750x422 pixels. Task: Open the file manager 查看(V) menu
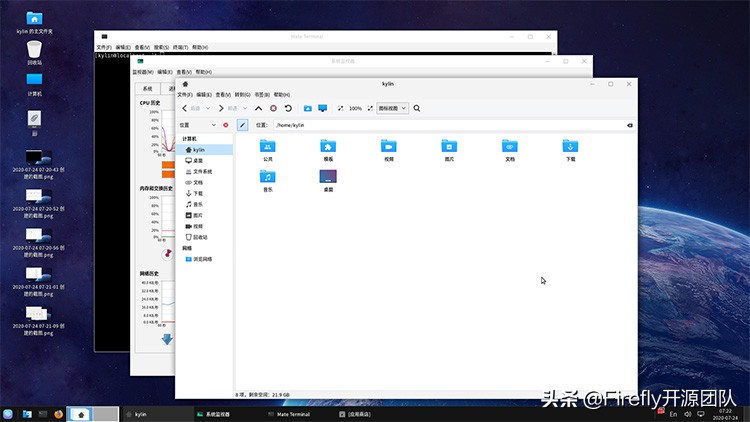click(223, 95)
